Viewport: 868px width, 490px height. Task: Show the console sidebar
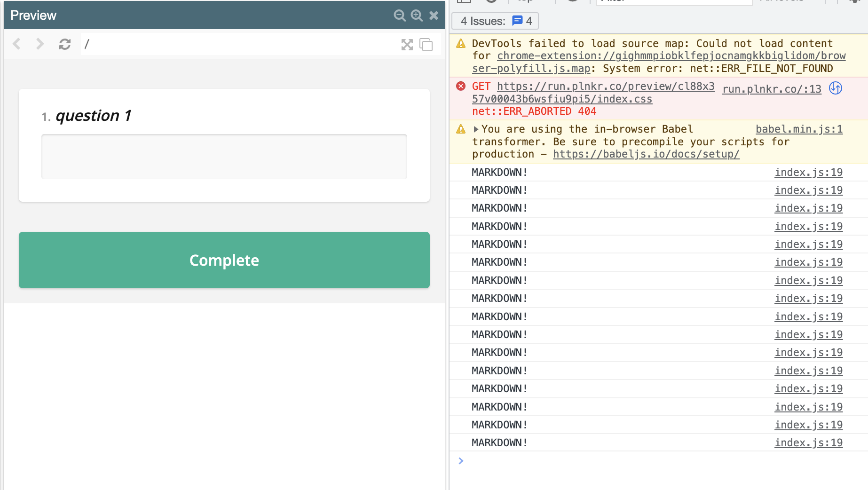pos(465,1)
